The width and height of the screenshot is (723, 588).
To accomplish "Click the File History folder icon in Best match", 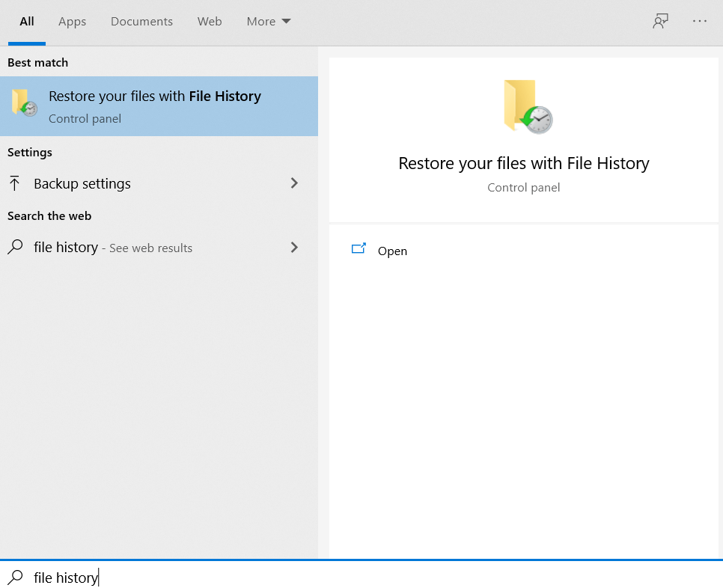I will 24,103.
